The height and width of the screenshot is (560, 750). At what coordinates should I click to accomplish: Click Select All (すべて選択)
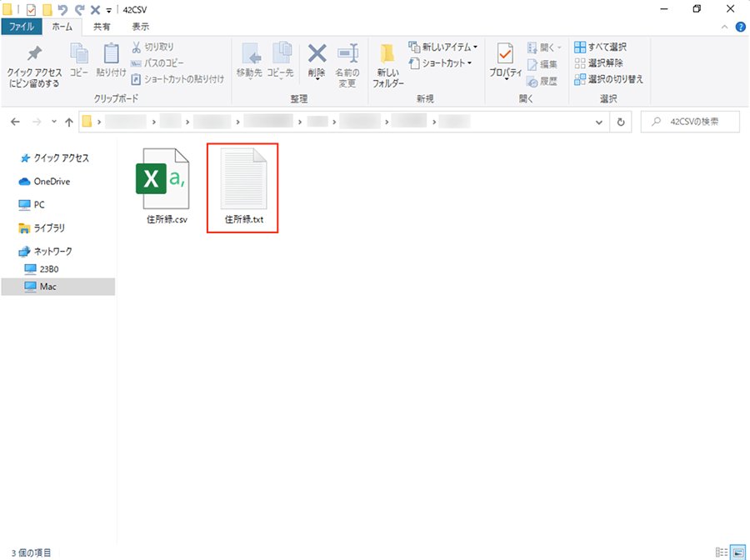tap(600, 47)
